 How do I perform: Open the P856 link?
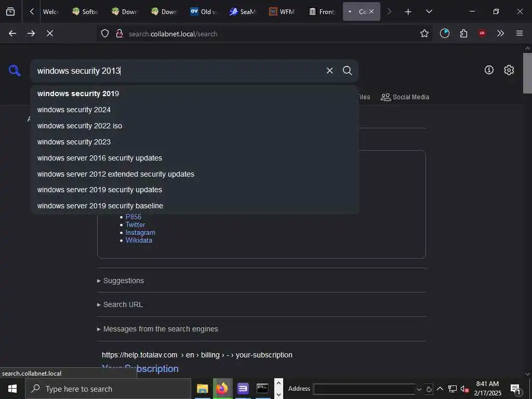pyautogui.click(x=134, y=217)
